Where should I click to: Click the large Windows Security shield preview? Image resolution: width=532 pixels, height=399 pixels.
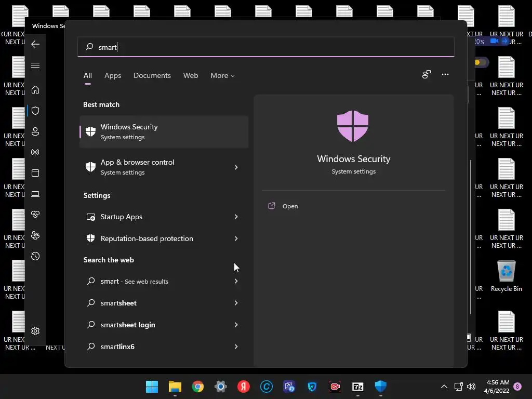[x=353, y=126]
